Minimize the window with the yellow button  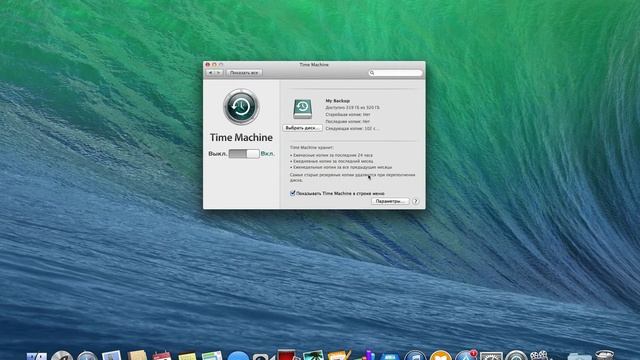[214, 65]
